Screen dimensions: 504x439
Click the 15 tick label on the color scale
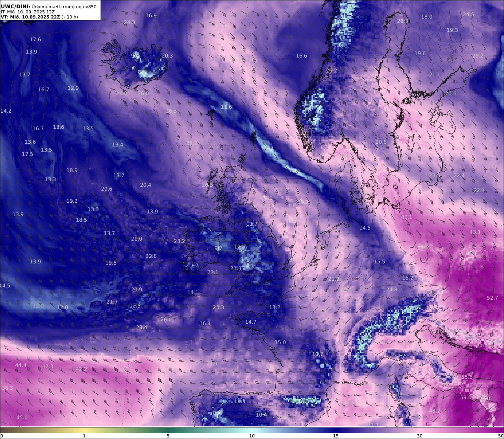[x=336, y=435]
